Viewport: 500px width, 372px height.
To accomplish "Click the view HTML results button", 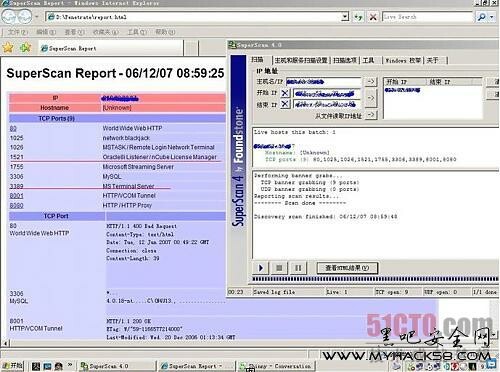I will point(347,268).
